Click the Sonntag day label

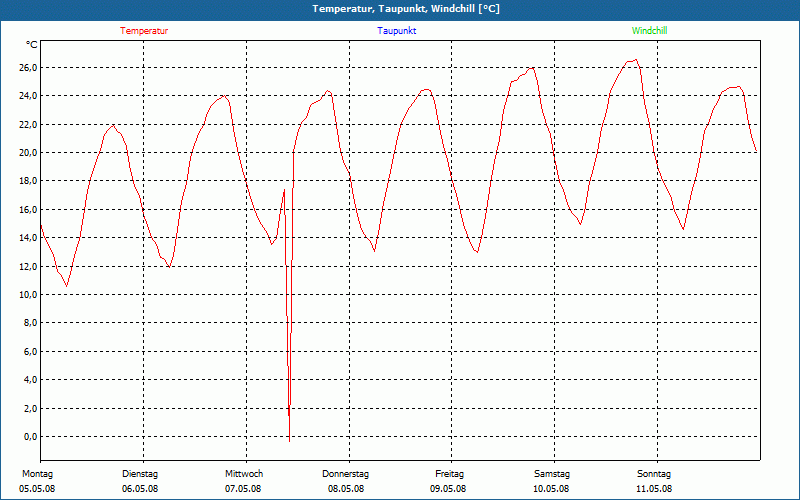pyautogui.click(x=654, y=474)
